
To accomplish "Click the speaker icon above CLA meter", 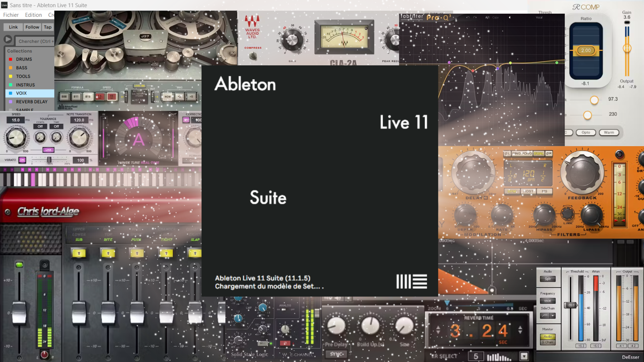I will 44,265.
